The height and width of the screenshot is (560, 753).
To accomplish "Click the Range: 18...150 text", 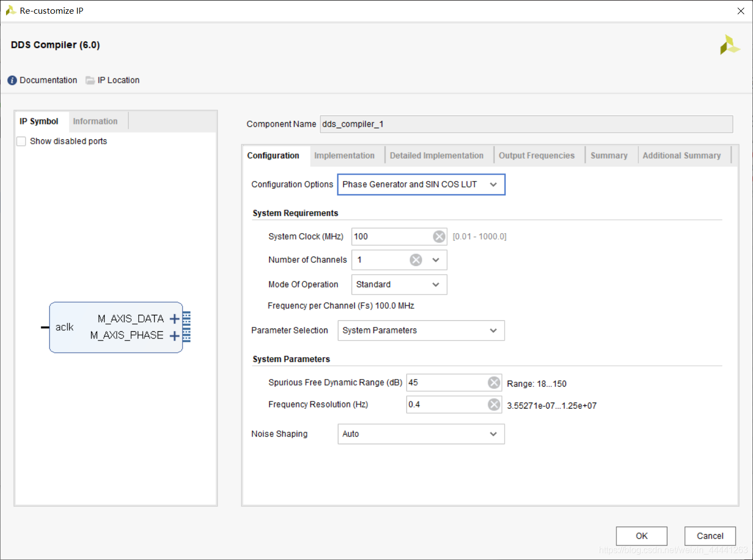I will [x=536, y=384].
